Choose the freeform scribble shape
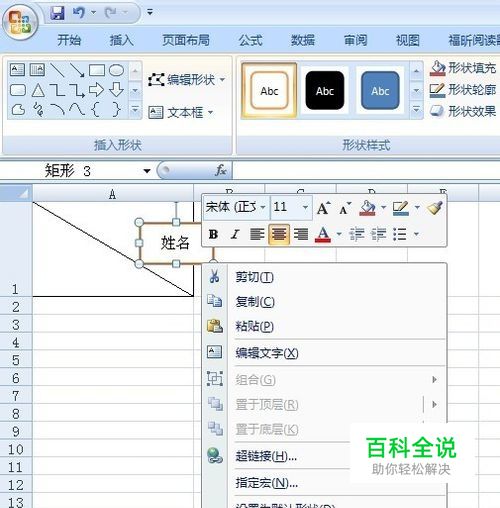This screenshot has height=508, width=500. [39, 109]
